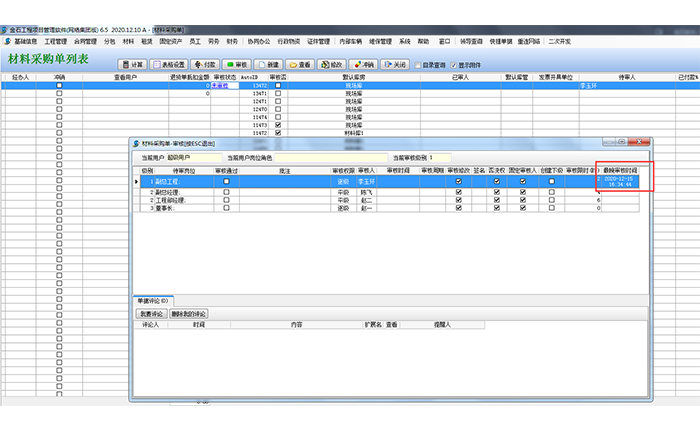The width and height of the screenshot is (700, 430).
Task: Click the 审核 audit toolbar button
Action: pos(237,64)
